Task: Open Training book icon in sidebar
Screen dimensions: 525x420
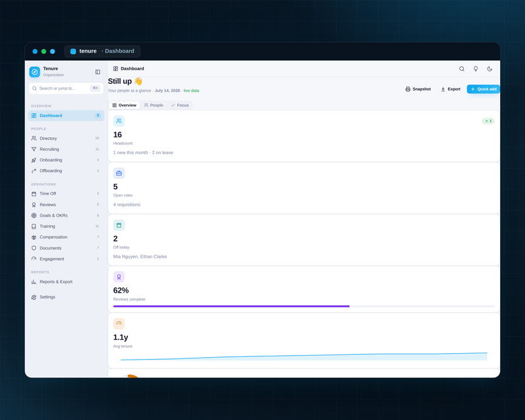Action: pos(34,226)
